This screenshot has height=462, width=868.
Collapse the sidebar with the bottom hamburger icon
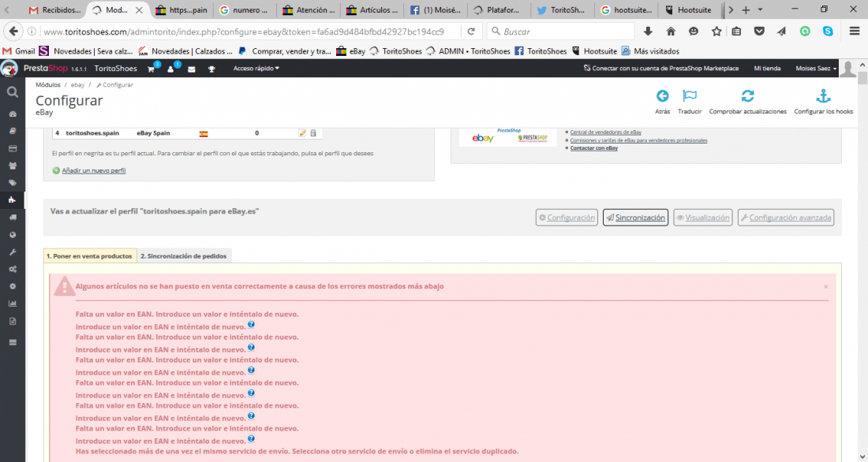(x=12, y=342)
